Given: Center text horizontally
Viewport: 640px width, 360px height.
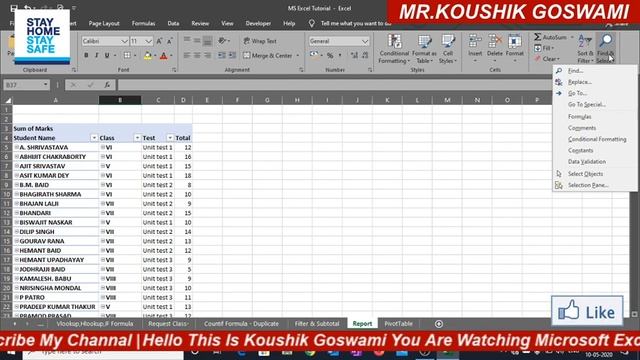Looking at the screenshot, I should [197, 56].
